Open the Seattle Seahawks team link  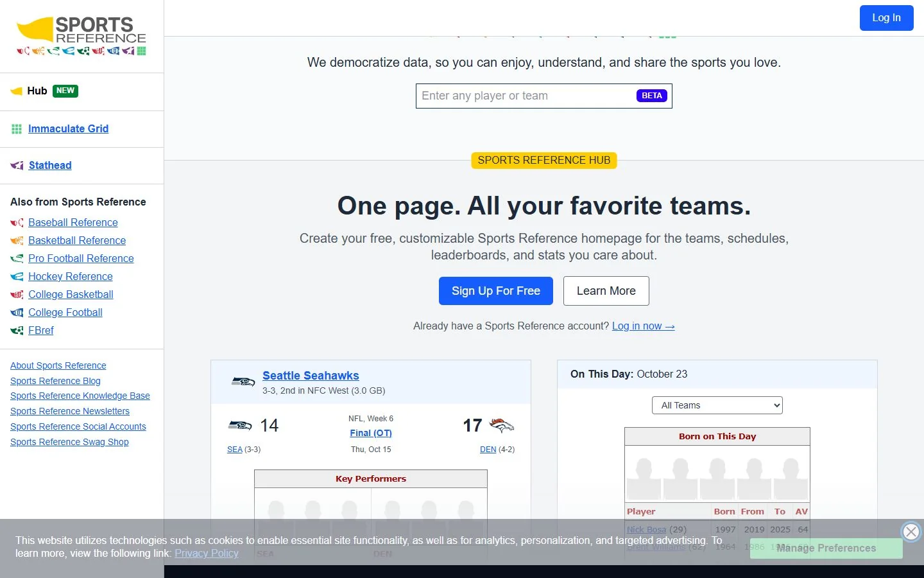click(311, 376)
